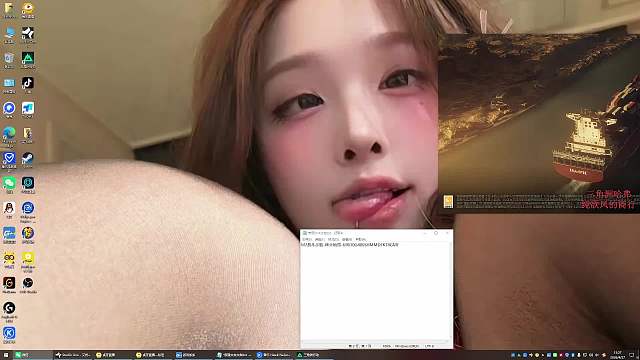The image size is (640, 360).
Task: Open Notepad's File menu
Action: tap(307, 239)
